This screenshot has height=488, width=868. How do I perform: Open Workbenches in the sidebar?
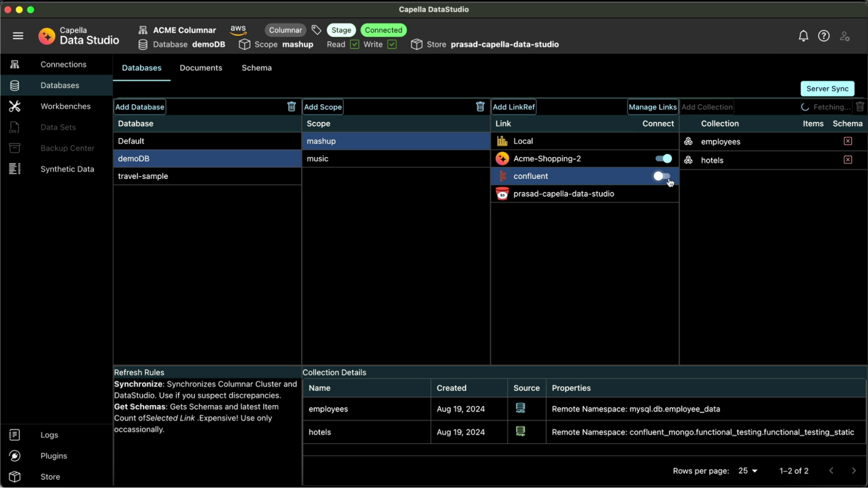(x=56, y=106)
